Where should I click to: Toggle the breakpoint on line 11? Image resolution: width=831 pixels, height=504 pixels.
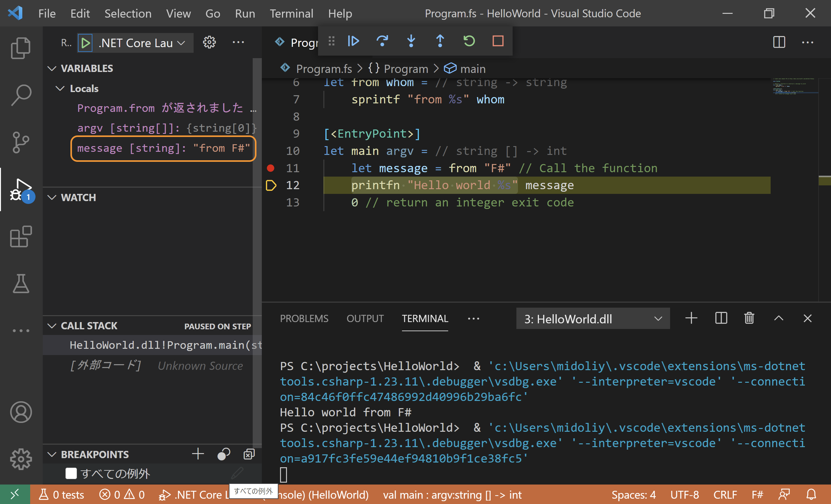pos(271,168)
